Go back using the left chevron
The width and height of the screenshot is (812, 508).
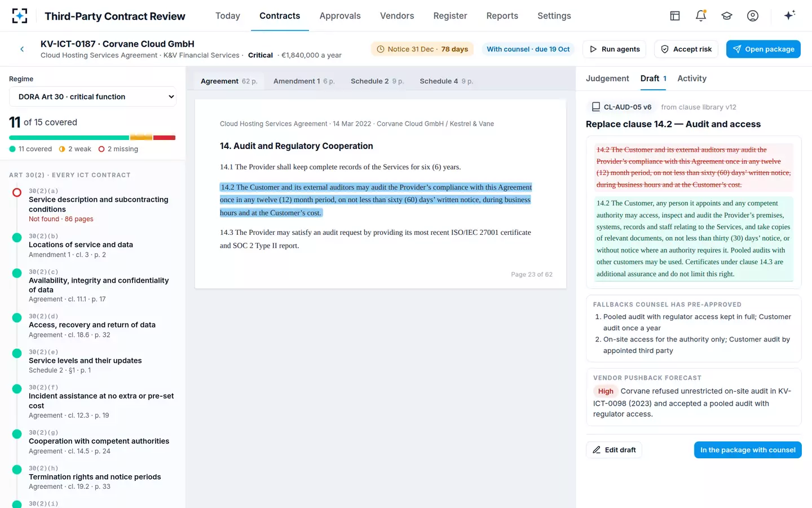22,49
